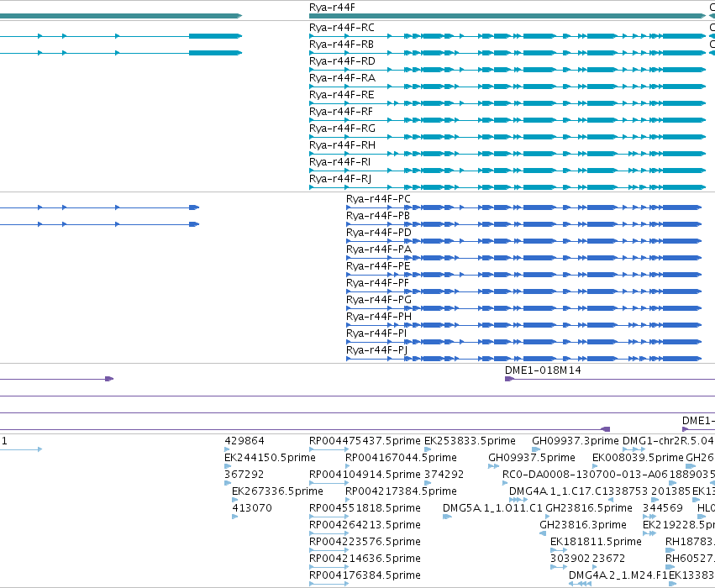
Task: Open EST EK253833.5prime
Action: 470,442
